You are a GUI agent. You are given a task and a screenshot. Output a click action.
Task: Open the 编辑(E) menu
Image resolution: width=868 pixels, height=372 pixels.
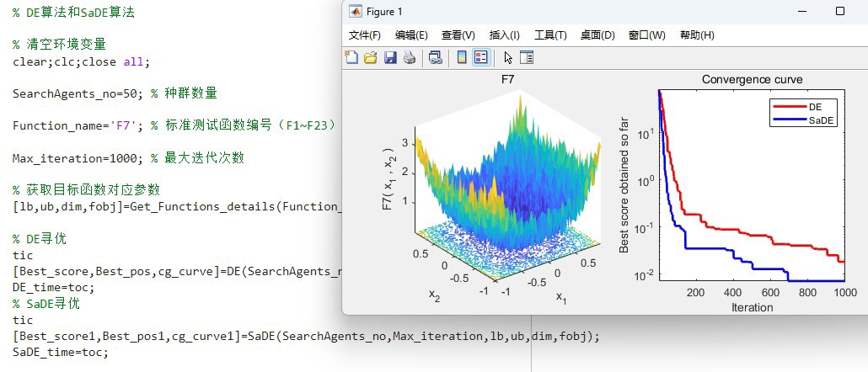[x=411, y=35]
